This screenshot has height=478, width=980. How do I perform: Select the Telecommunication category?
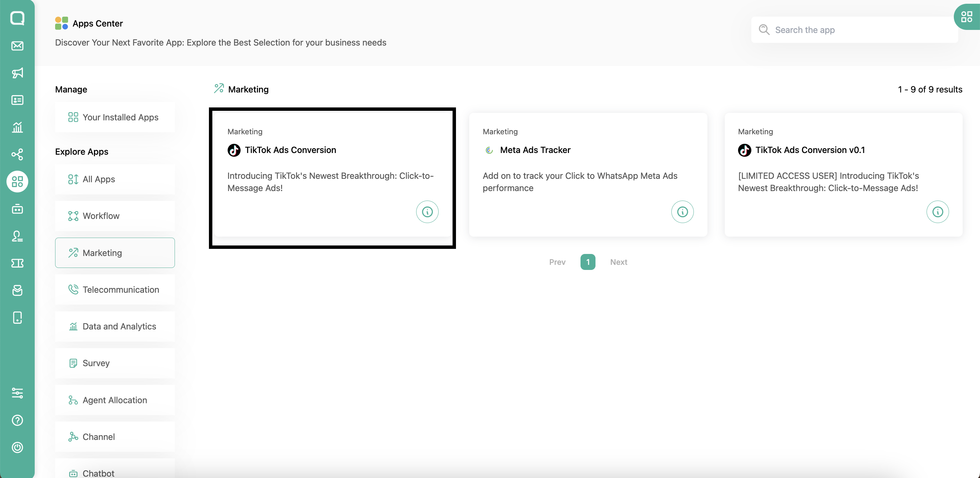tap(115, 290)
